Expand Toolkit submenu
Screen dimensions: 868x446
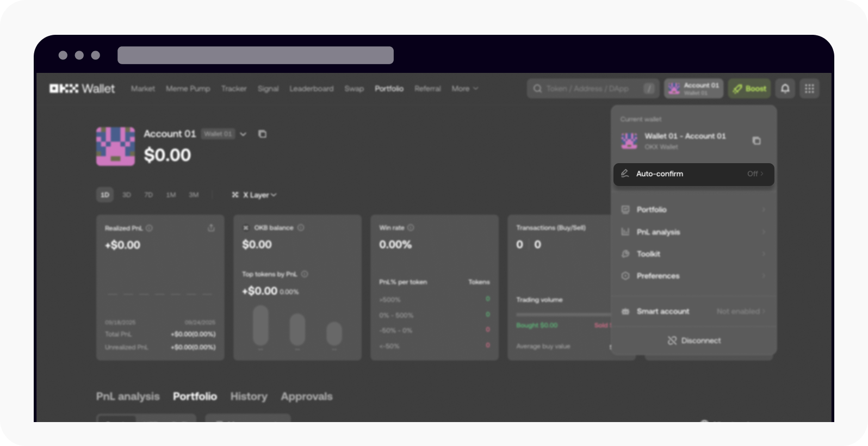click(x=764, y=254)
